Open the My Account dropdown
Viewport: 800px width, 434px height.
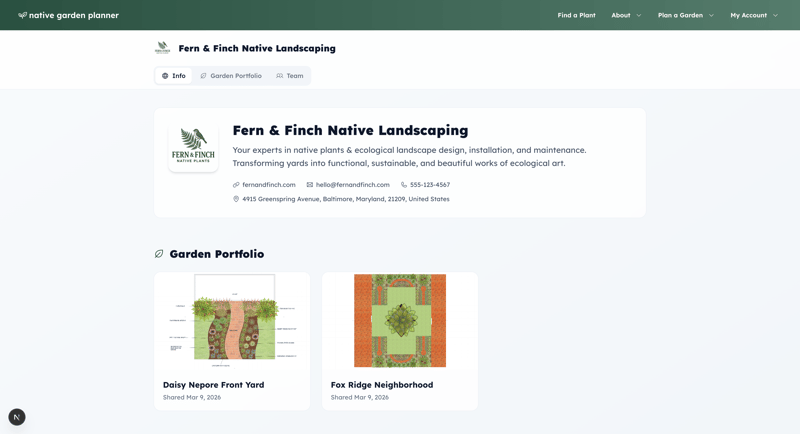click(x=753, y=15)
